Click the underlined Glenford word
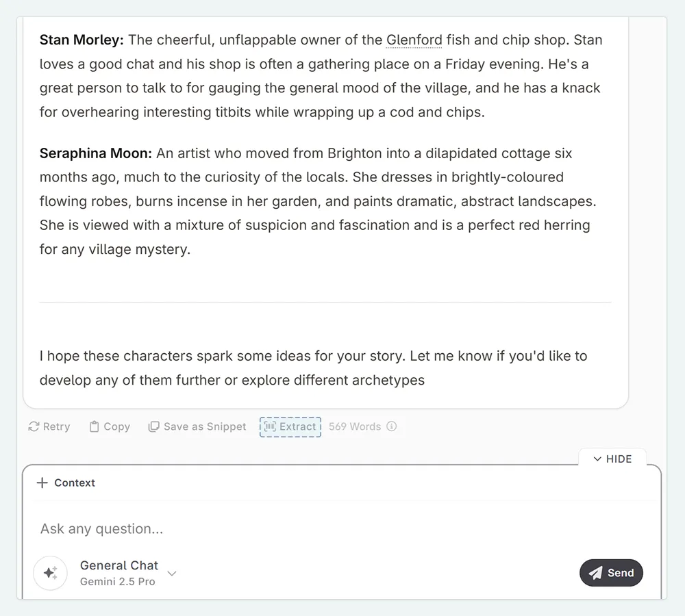Screen dimensions: 685x616 tap(414, 40)
